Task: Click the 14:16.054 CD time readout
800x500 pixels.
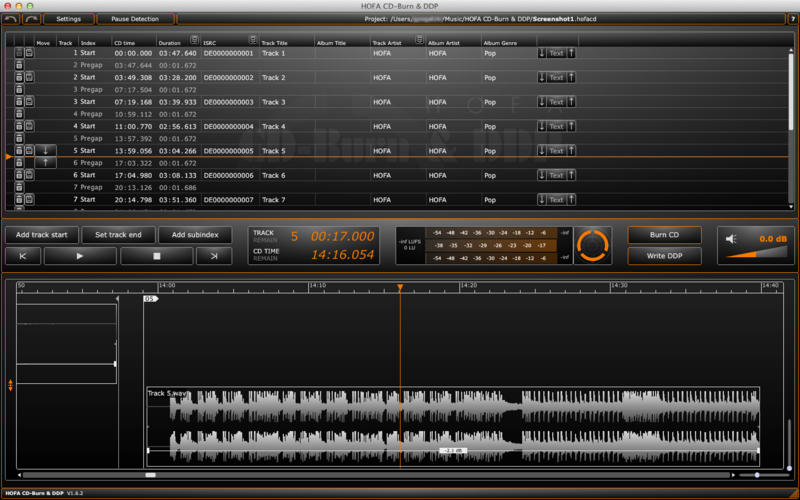Action: (342, 255)
